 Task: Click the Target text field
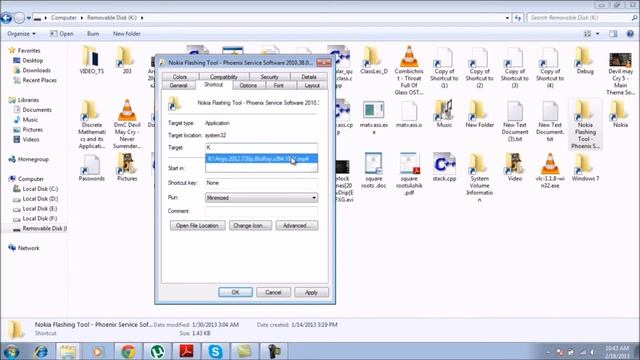point(261,147)
